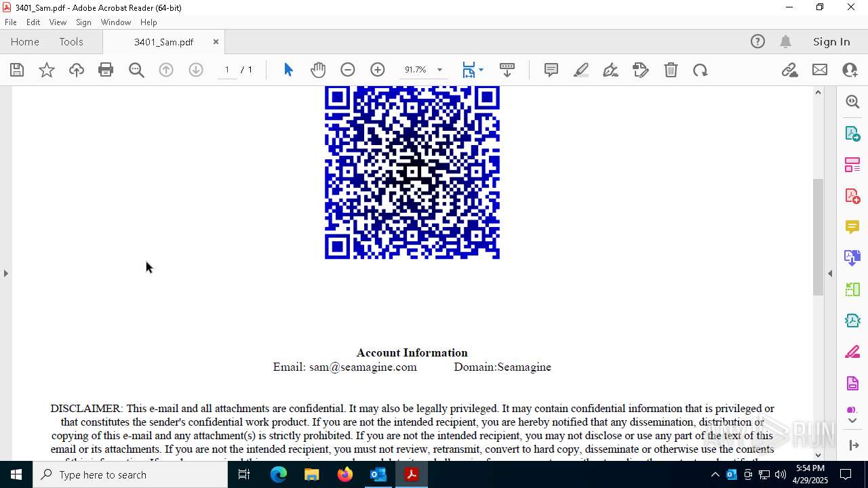868x488 pixels.
Task: Open the Help menu
Action: coord(149,22)
